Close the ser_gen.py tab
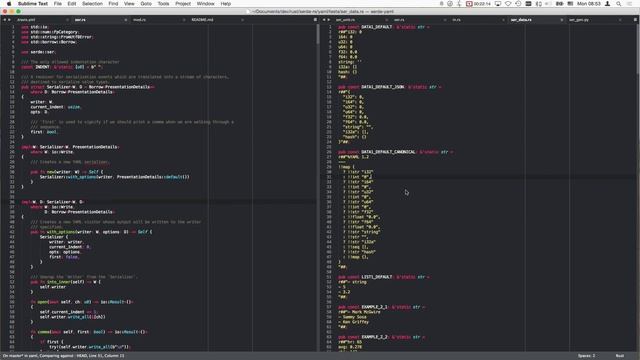Image resolution: width=640 pixels, height=360 pixels. tap(620, 20)
